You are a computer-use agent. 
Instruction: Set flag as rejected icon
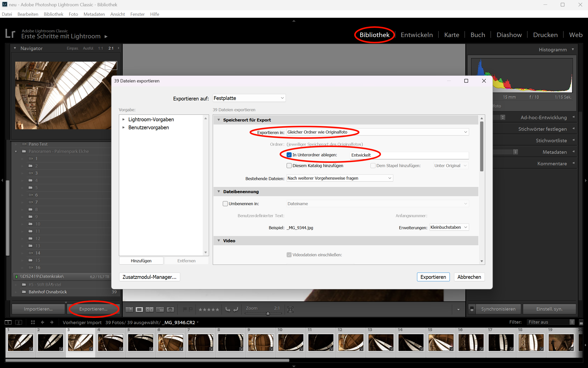point(191,309)
